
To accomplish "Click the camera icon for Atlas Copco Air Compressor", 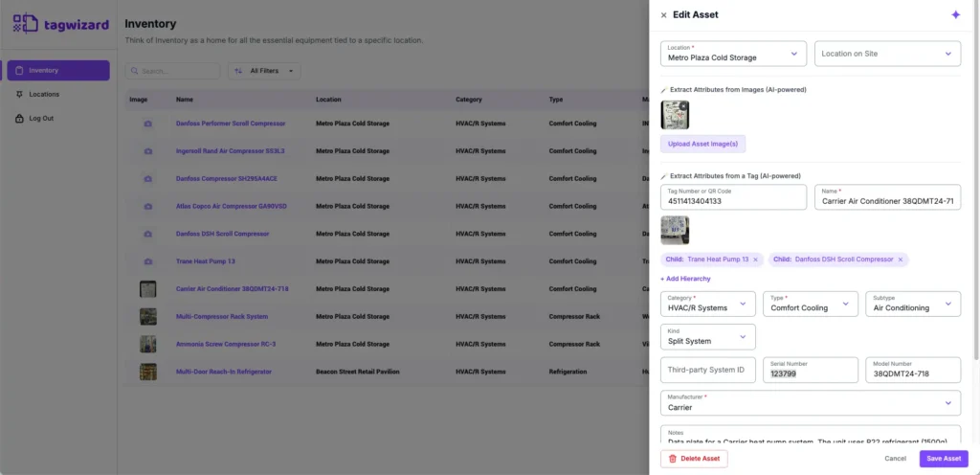I will coord(148,206).
